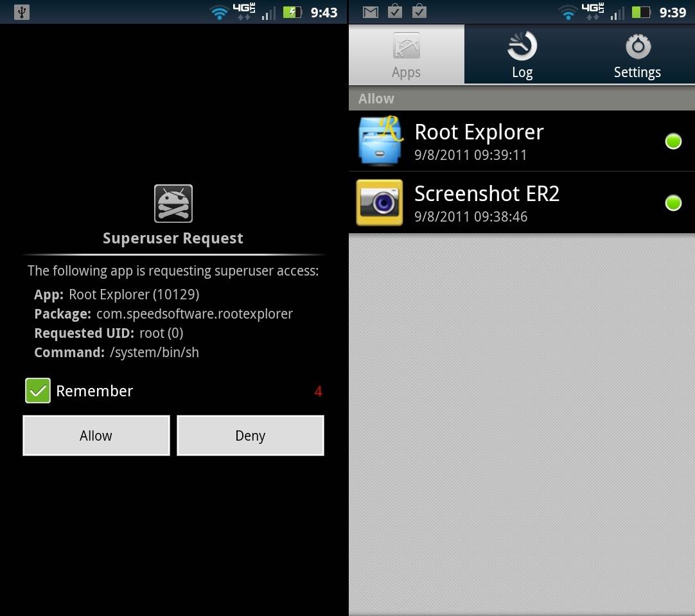The width and height of the screenshot is (695, 616).
Task: Tap the 4G LTE indicator on left screen
Action: click(x=244, y=12)
